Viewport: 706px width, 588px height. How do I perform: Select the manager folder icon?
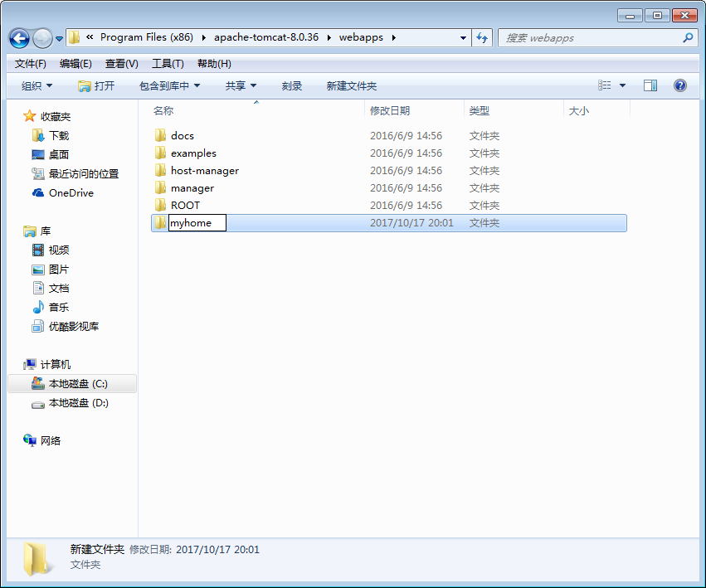click(x=160, y=187)
